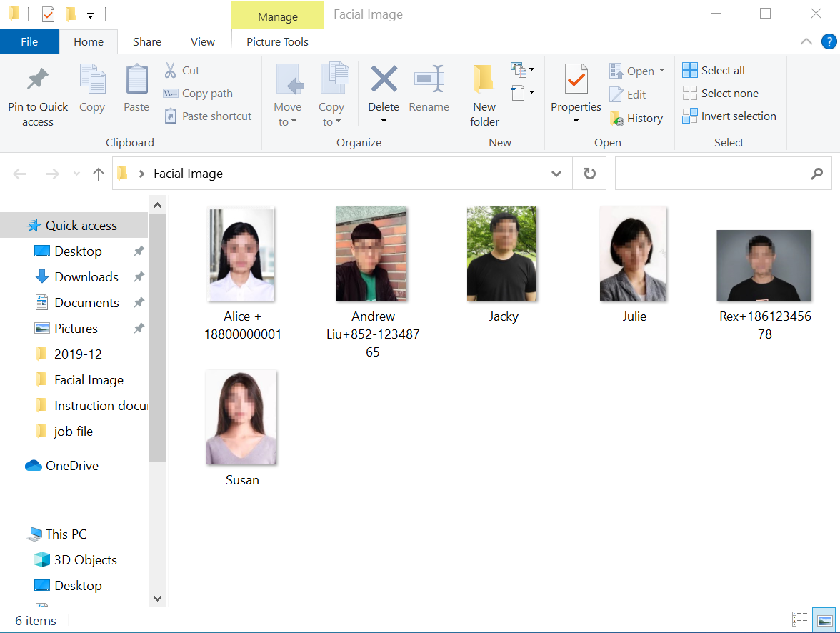The width and height of the screenshot is (840, 633).
Task: Click Invert selection in Select group
Action: (729, 116)
